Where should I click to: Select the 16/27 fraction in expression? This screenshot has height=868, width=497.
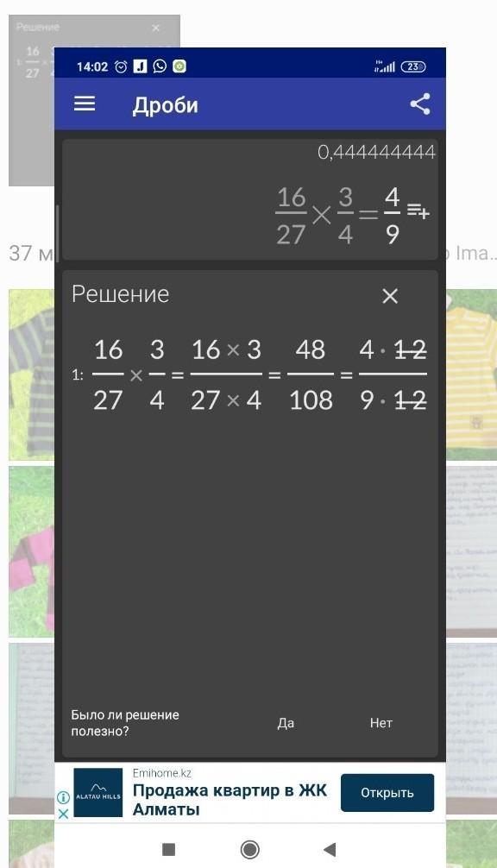291,216
